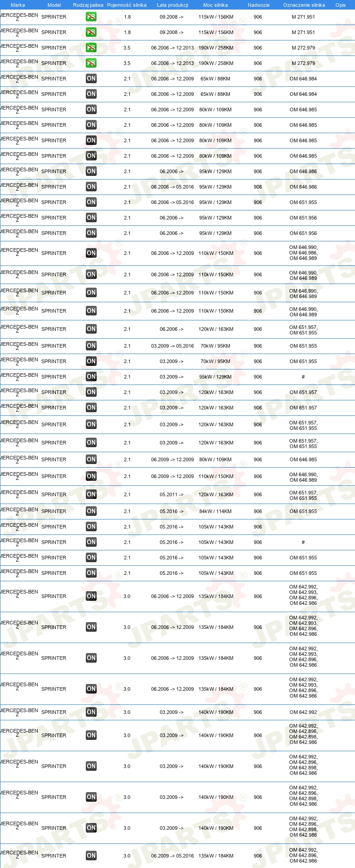
Task: Click '135kW / 184KM' in the 06.2009 -> 05.2016 row
Action: pos(216,856)
